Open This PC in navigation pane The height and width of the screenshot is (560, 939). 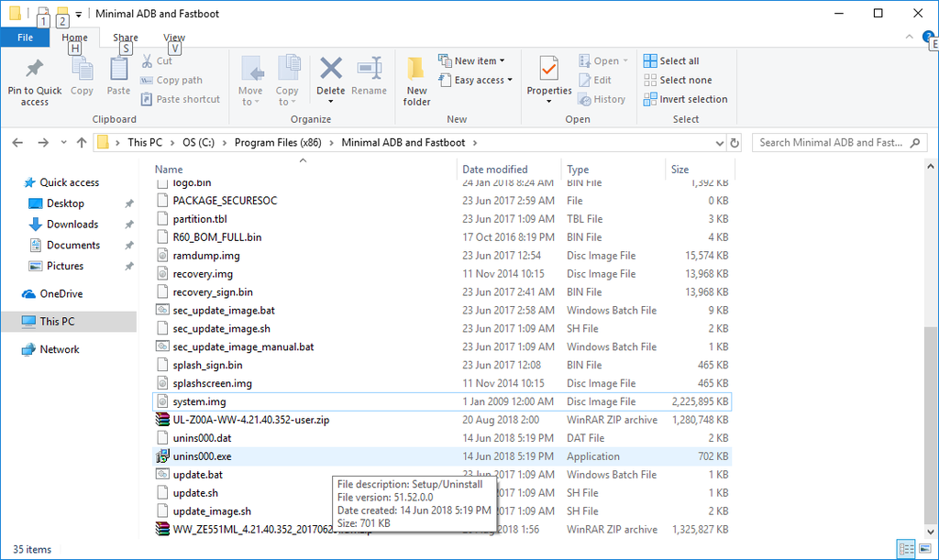point(57,321)
